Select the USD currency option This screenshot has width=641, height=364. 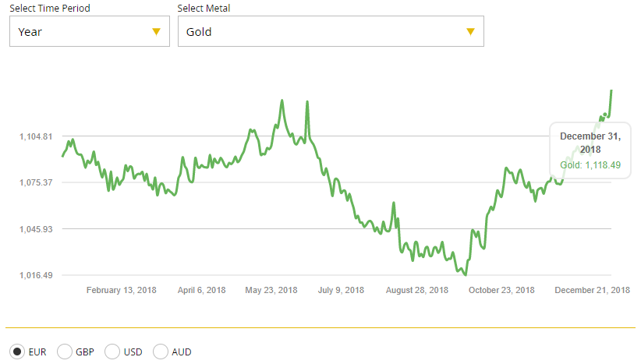coord(112,352)
